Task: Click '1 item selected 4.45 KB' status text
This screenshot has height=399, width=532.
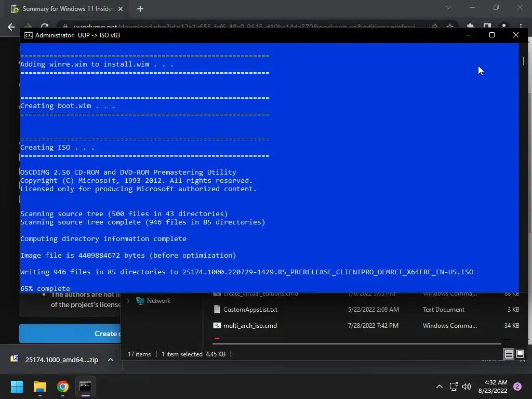Action: (x=193, y=354)
